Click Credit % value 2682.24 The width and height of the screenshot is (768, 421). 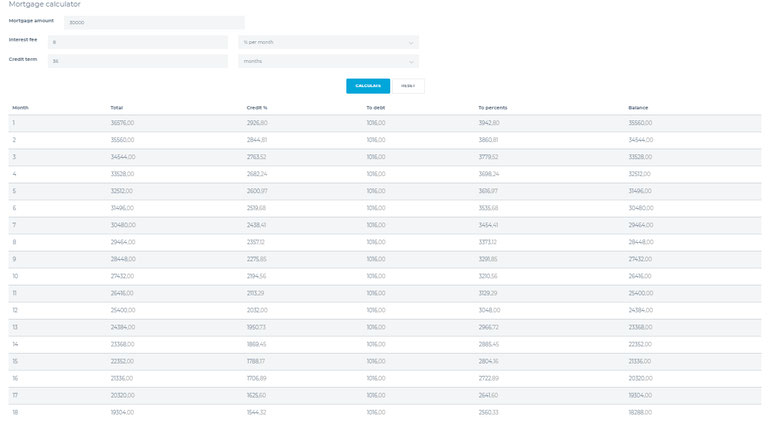[257, 174]
